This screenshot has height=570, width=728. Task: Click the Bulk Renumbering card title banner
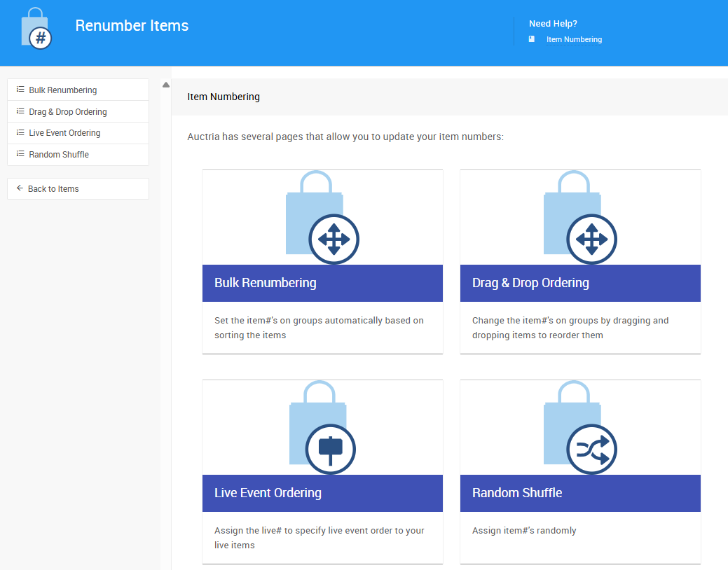[x=322, y=283]
